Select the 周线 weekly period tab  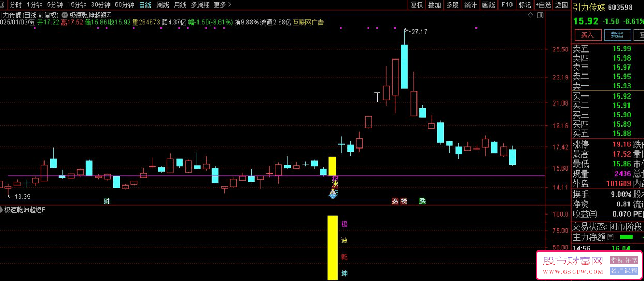pyautogui.click(x=163, y=5)
